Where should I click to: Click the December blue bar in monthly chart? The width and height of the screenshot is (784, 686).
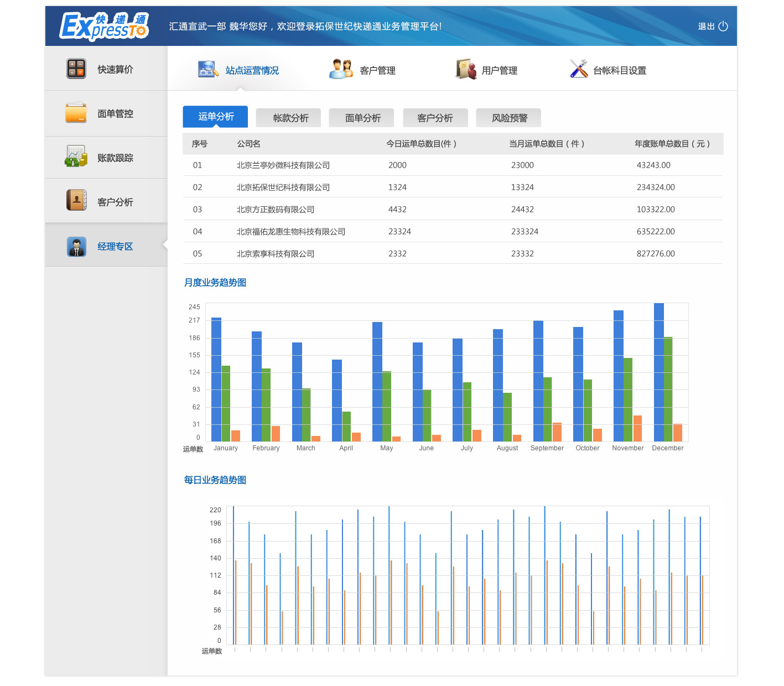point(658,372)
